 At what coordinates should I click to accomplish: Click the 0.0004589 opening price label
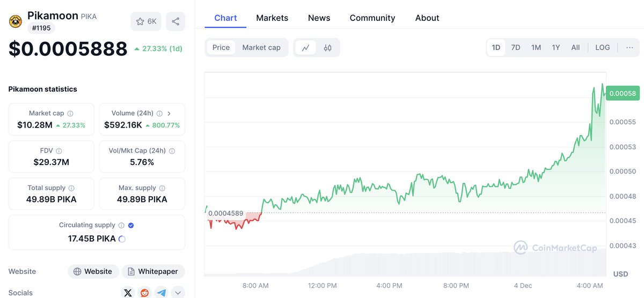225,213
